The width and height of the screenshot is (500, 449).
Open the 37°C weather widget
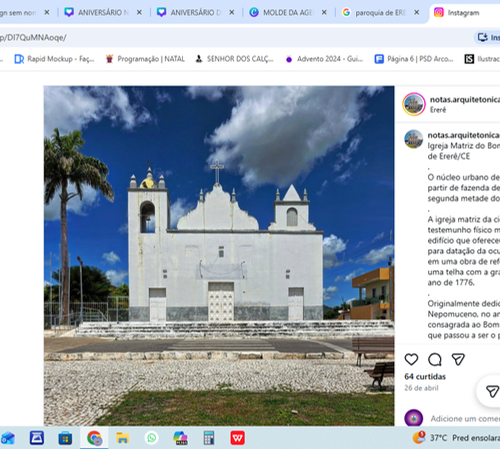(x=456, y=438)
